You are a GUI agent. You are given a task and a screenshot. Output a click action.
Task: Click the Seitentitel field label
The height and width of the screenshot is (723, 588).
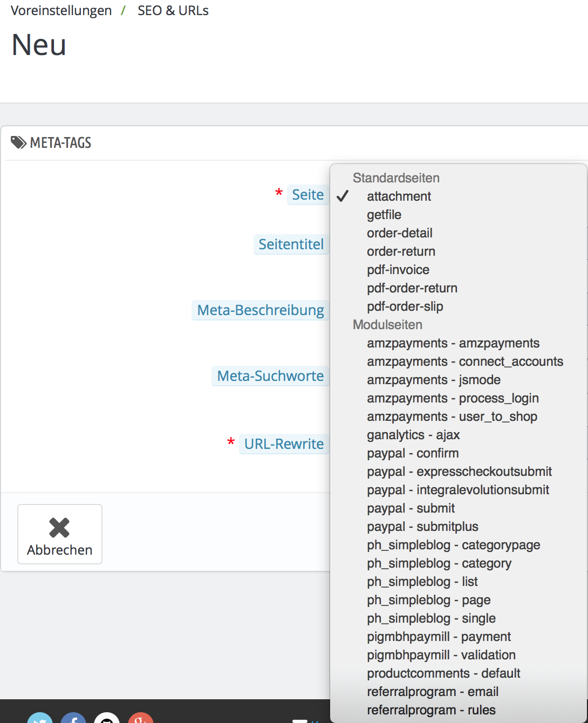click(291, 244)
